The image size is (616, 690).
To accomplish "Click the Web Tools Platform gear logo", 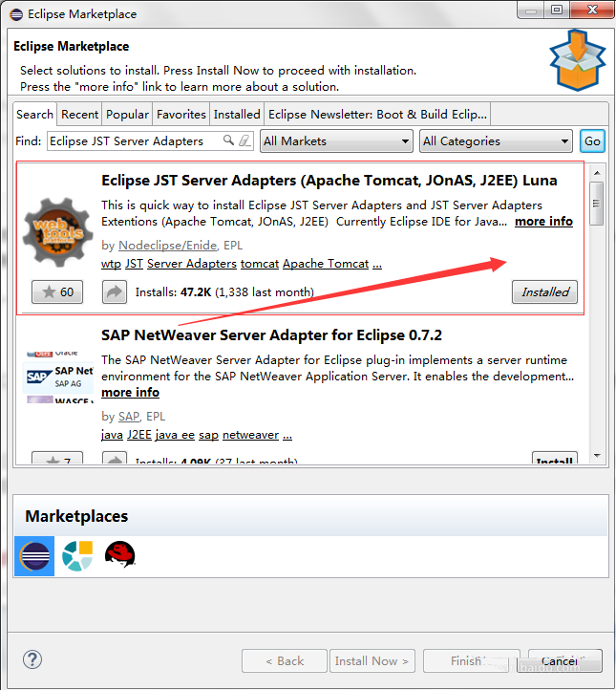I will 58,232.
